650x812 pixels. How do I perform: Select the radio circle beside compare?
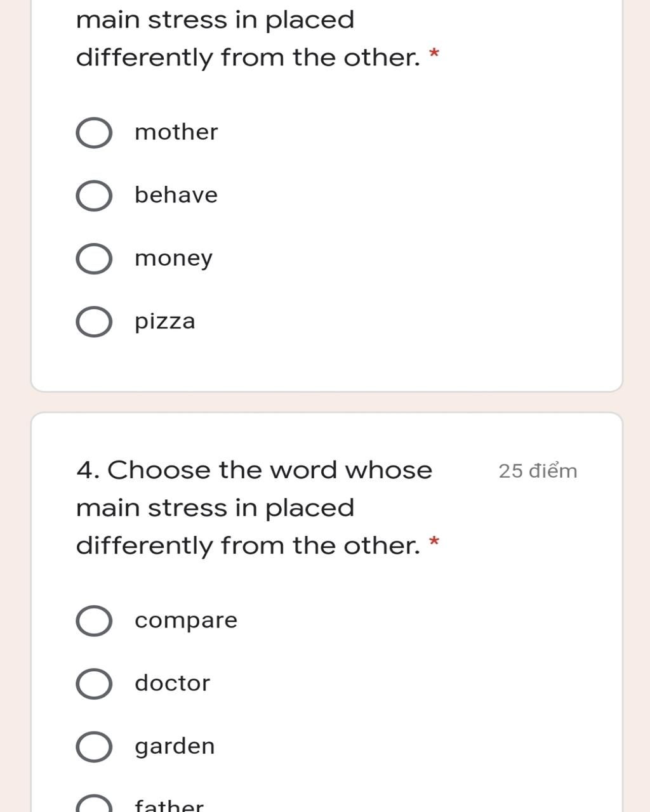coord(94,620)
